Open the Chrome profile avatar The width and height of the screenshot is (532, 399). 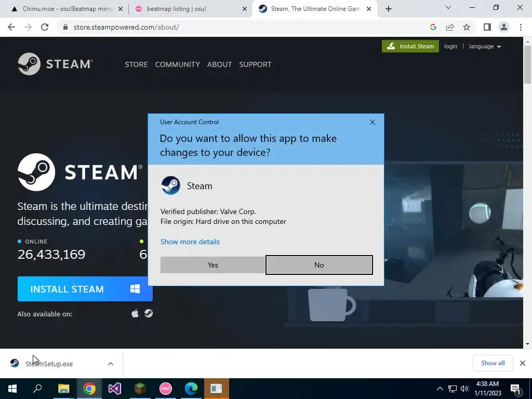click(x=504, y=27)
